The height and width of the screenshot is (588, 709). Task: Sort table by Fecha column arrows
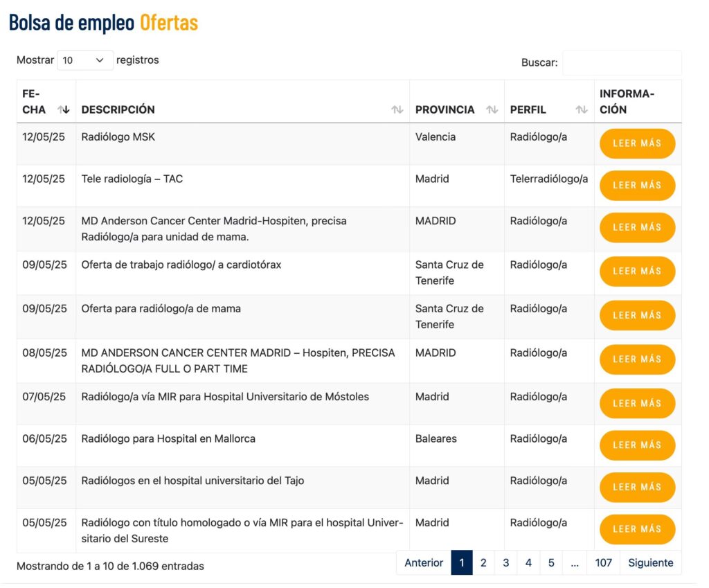coord(64,109)
